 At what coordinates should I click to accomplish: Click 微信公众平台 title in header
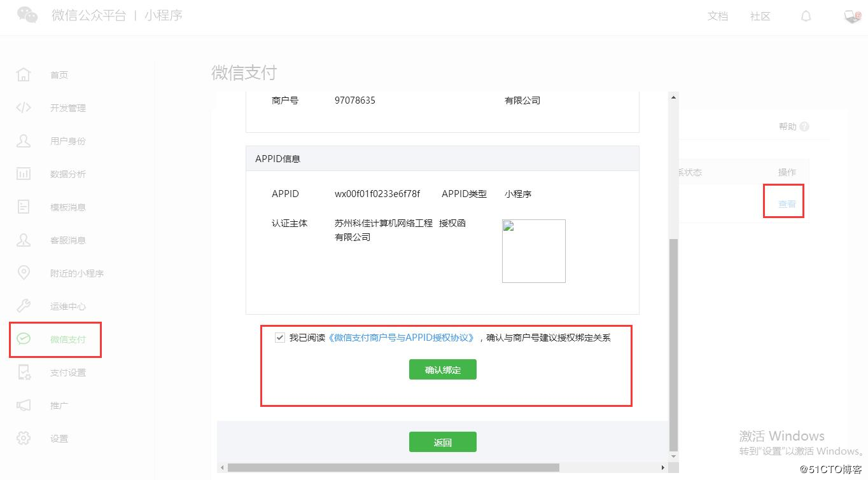click(89, 16)
